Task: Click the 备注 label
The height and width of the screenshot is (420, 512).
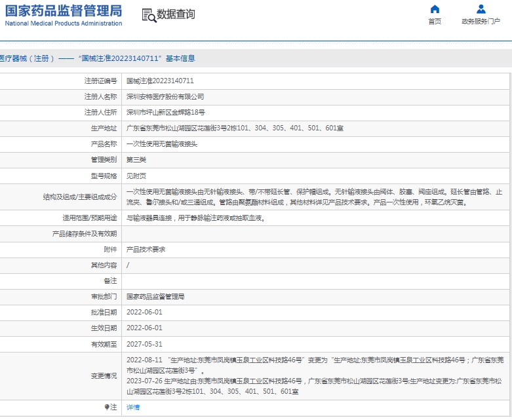Action: [x=110, y=280]
